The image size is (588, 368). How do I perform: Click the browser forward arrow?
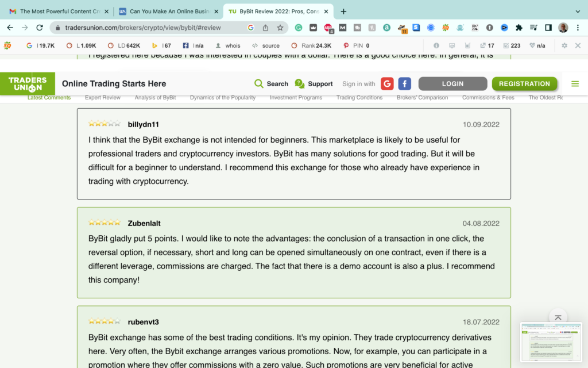(x=25, y=28)
